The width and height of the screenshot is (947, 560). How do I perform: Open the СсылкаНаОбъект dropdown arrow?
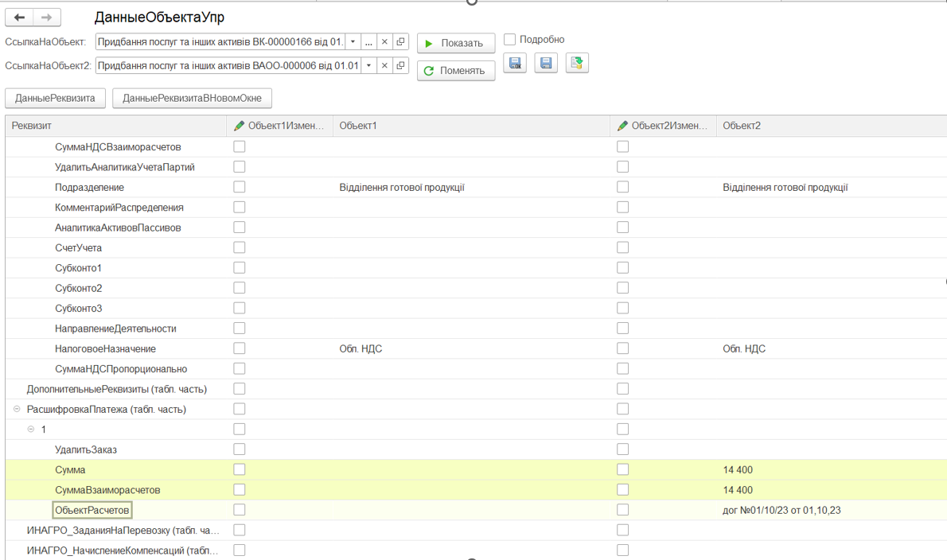point(353,41)
